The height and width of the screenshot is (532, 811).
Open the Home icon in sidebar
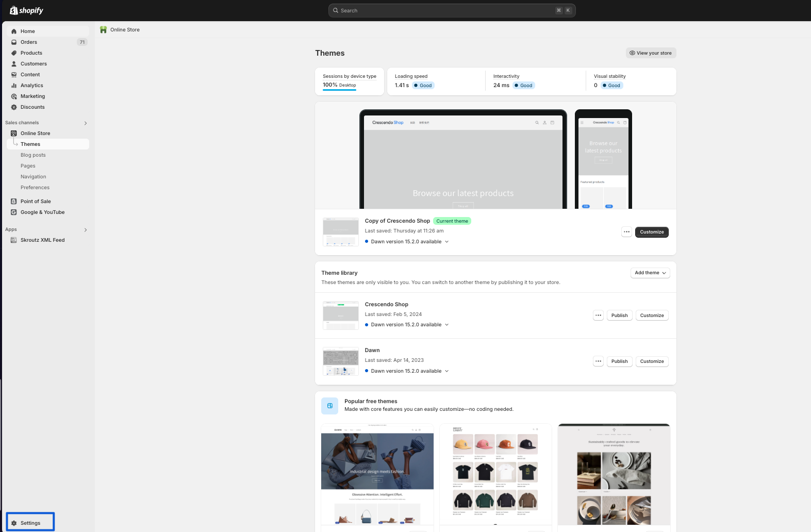(14, 31)
